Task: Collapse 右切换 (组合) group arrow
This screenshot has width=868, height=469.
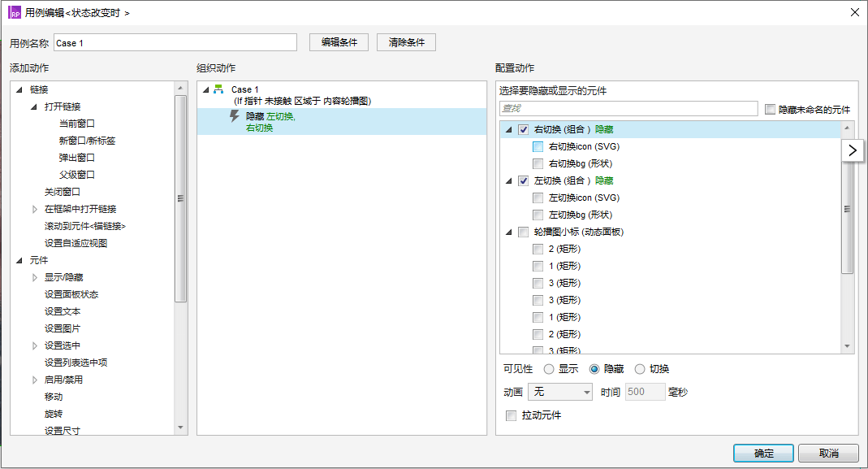Action: coord(509,129)
